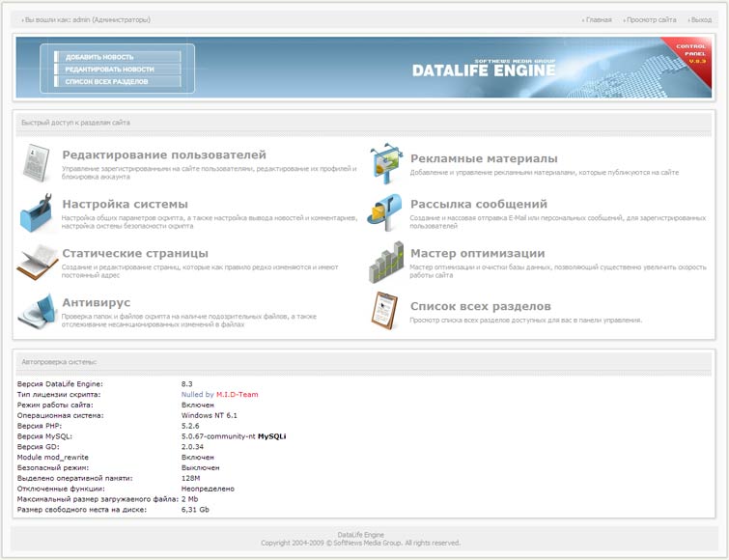Click the DataLife Engine banner logo
The width and height of the screenshot is (729, 560).
pyautogui.click(x=484, y=69)
